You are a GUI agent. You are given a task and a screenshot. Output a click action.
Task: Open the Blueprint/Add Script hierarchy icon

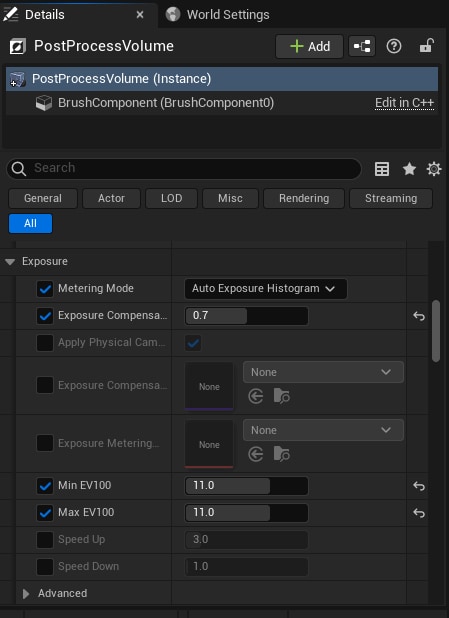tap(361, 47)
